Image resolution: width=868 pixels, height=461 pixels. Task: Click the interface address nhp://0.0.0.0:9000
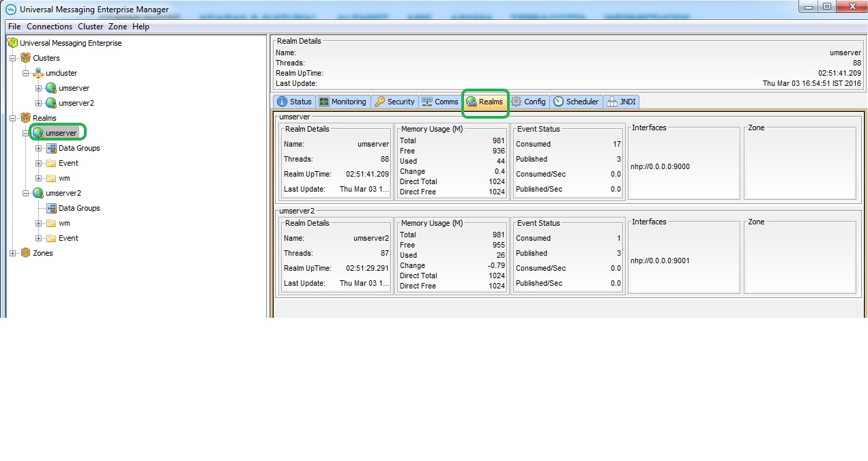pos(660,166)
